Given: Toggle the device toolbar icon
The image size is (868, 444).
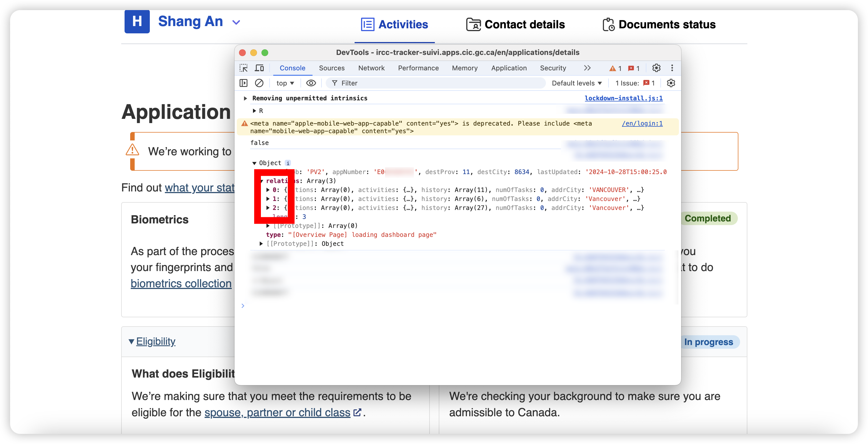Looking at the screenshot, I should (259, 68).
